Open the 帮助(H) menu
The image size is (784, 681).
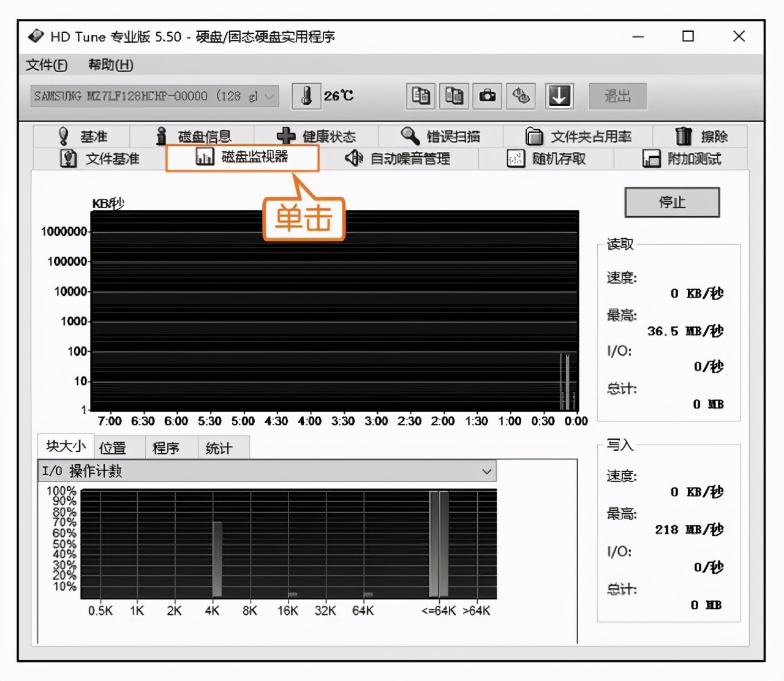[110, 65]
